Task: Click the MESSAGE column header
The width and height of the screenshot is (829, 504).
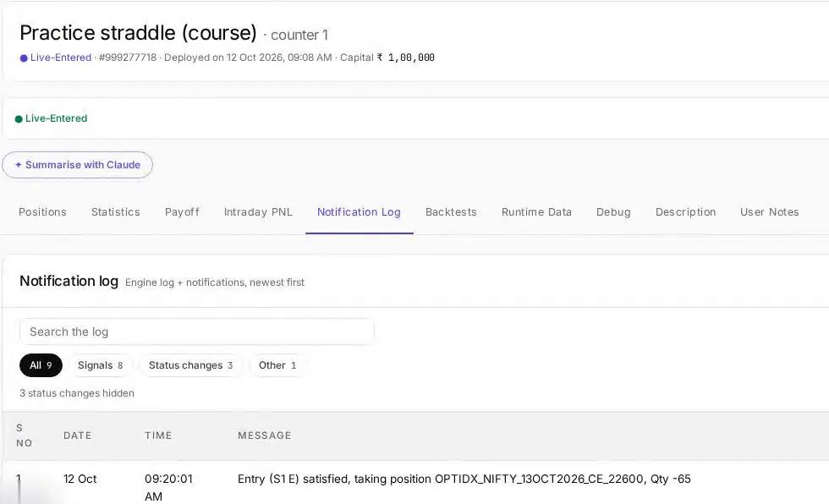Action: [x=264, y=436]
